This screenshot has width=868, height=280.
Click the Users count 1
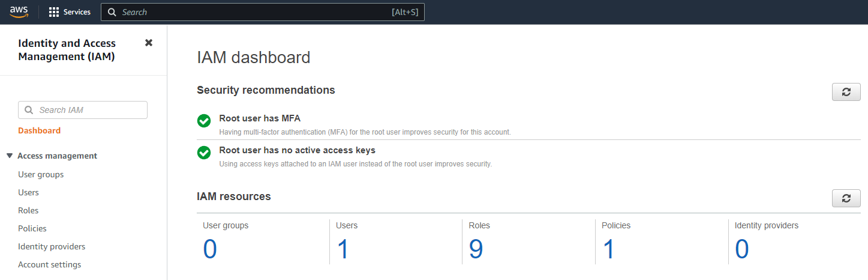[x=343, y=249]
